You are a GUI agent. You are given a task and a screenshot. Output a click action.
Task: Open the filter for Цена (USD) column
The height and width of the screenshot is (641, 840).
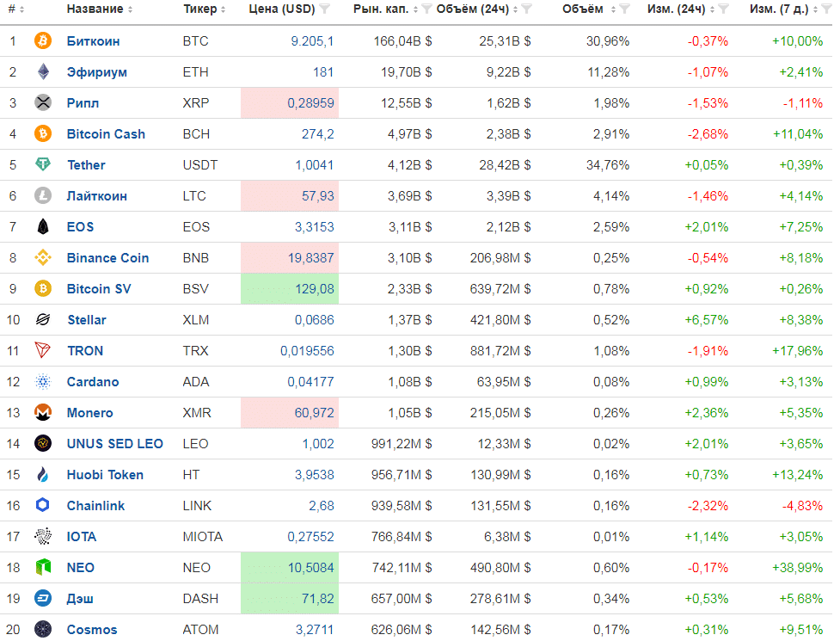[x=324, y=9]
